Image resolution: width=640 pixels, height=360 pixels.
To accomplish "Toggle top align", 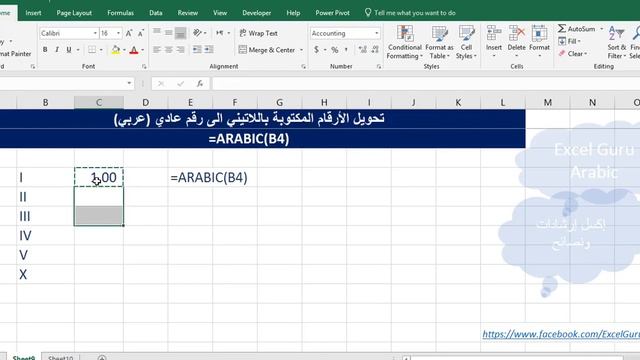I will click(x=157, y=32).
